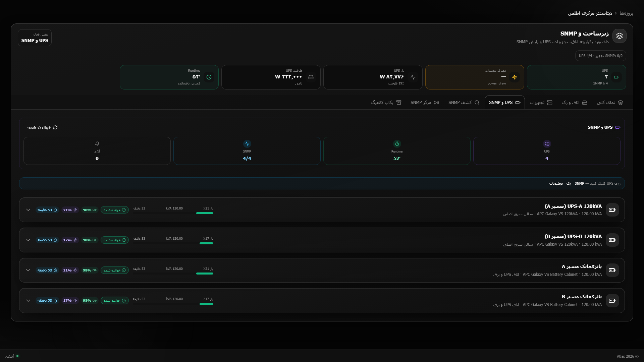Go to پروژه‌ها breadcrumb link
This screenshot has height=362, width=644.
tap(626, 13)
